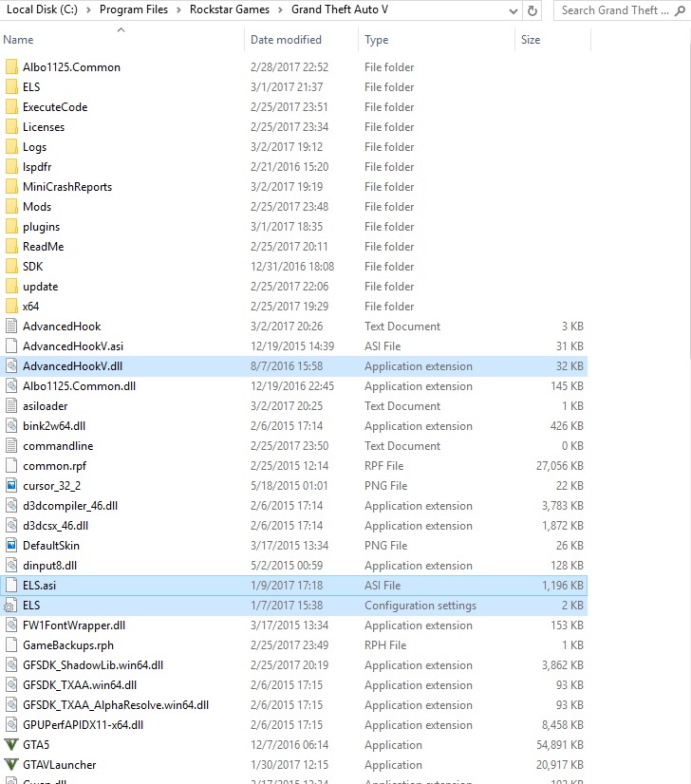Select the Albo1125.Common.dll file name

coord(79,386)
